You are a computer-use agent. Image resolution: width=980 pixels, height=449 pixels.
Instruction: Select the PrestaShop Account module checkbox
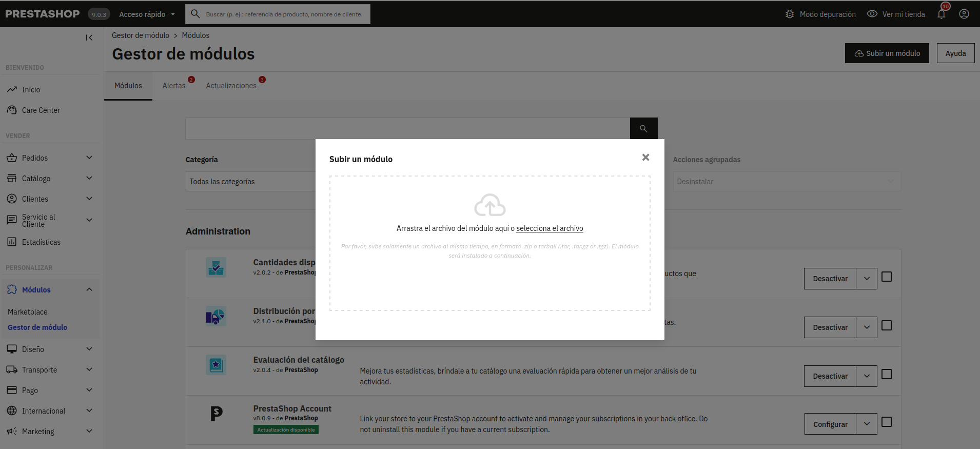coord(886,422)
